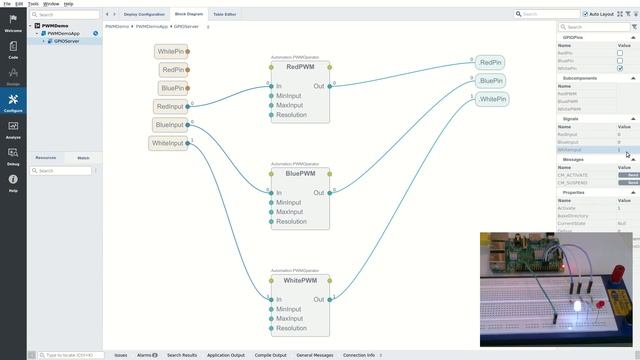This screenshot has height=360, width=640.
Task: Open the Connection Info pane
Action: [359, 355]
